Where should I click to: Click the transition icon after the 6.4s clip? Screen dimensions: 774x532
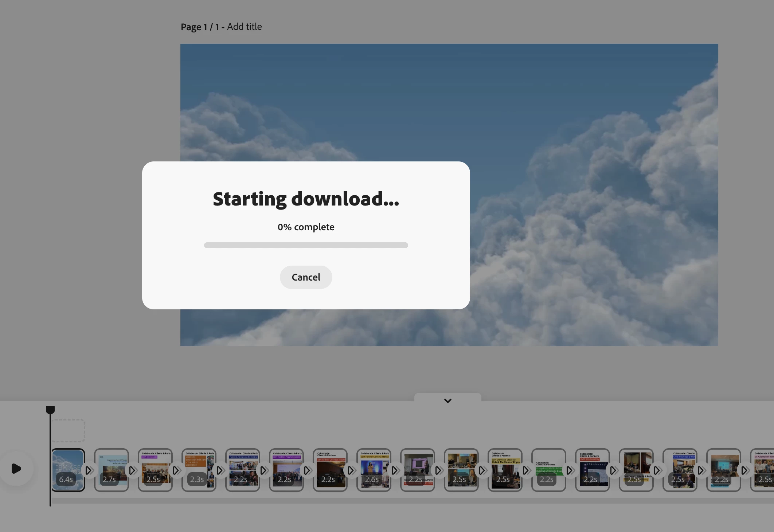tap(89, 470)
